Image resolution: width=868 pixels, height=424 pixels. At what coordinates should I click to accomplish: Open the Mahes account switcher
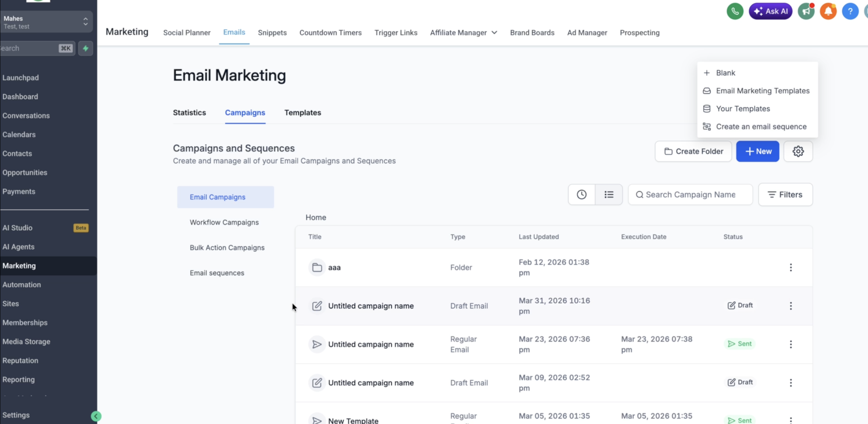(46, 22)
